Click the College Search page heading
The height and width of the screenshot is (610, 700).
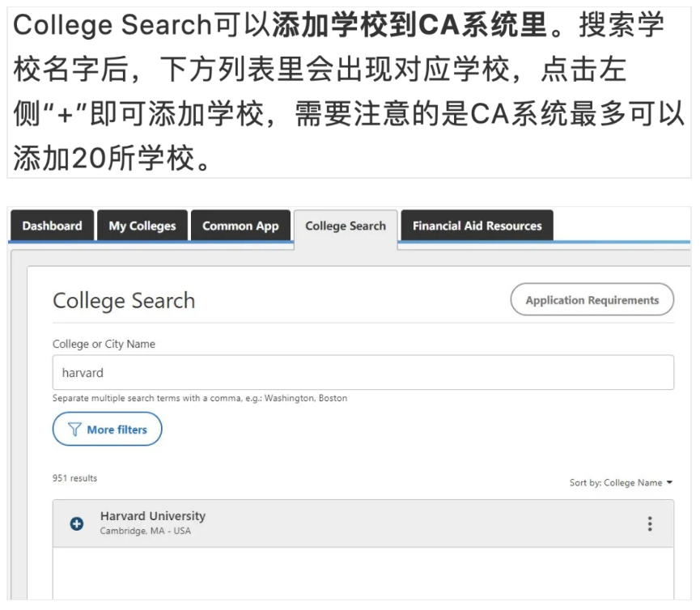124,301
